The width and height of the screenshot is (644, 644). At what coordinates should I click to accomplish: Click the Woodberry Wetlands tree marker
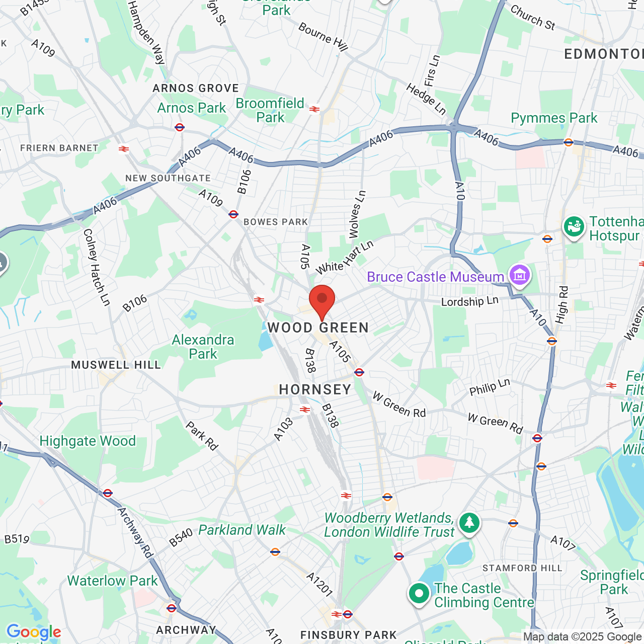(x=469, y=523)
